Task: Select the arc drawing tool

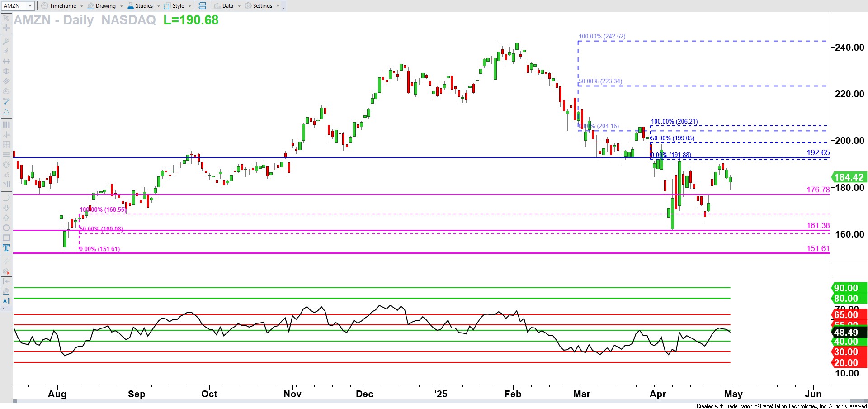Action: [6, 198]
